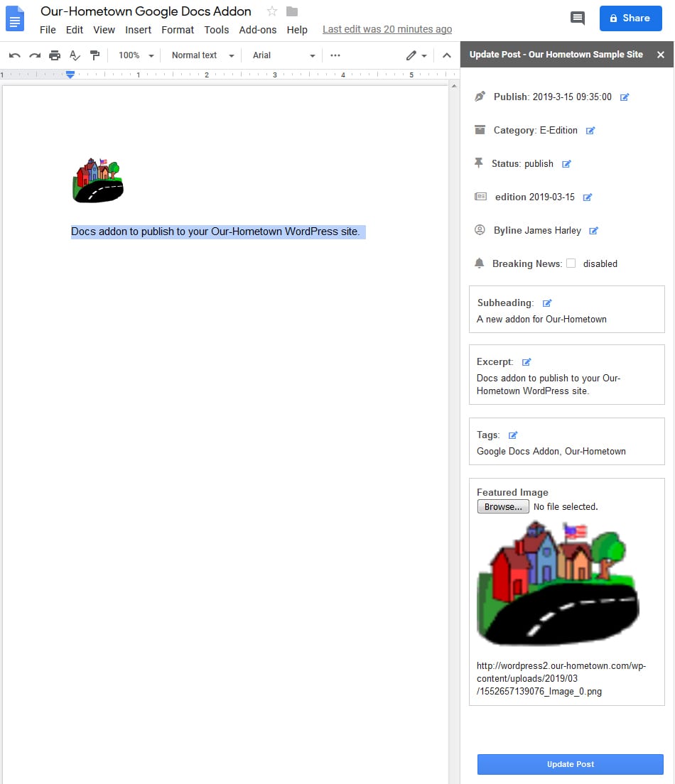
Task: Open the Add-ons menu
Action: pyautogui.click(x=258, y=30)
